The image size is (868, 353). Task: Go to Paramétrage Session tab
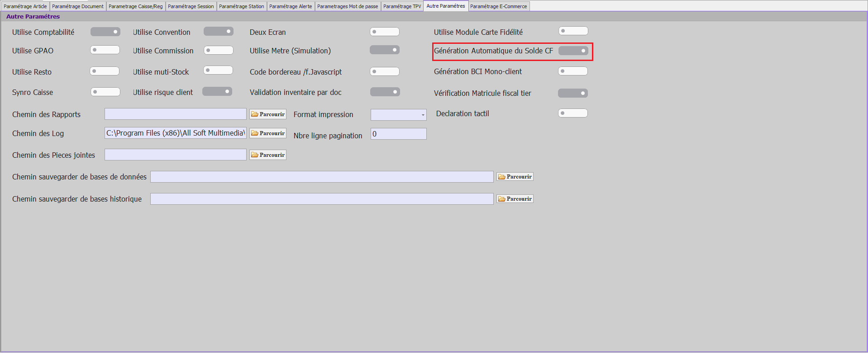[x=191, y=6]
